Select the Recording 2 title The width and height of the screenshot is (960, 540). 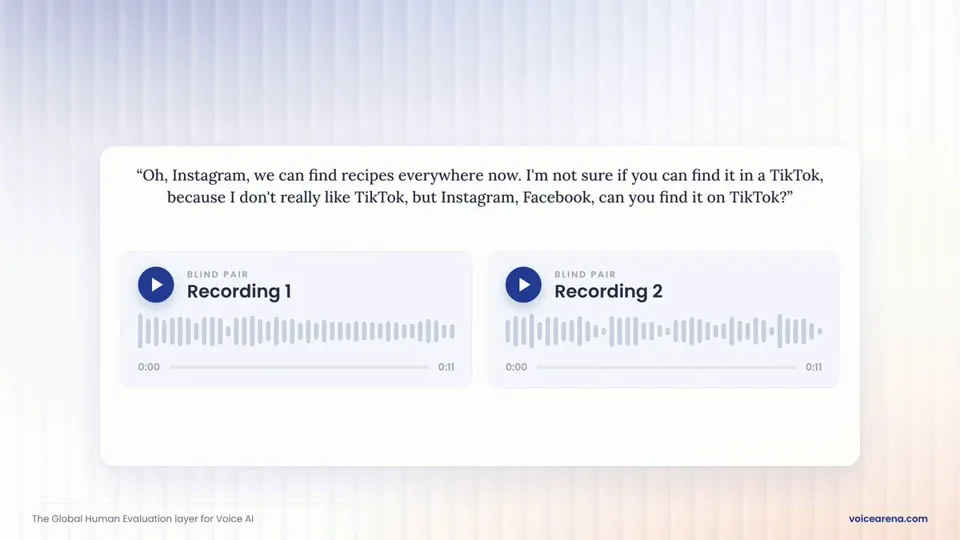[608, 291]
